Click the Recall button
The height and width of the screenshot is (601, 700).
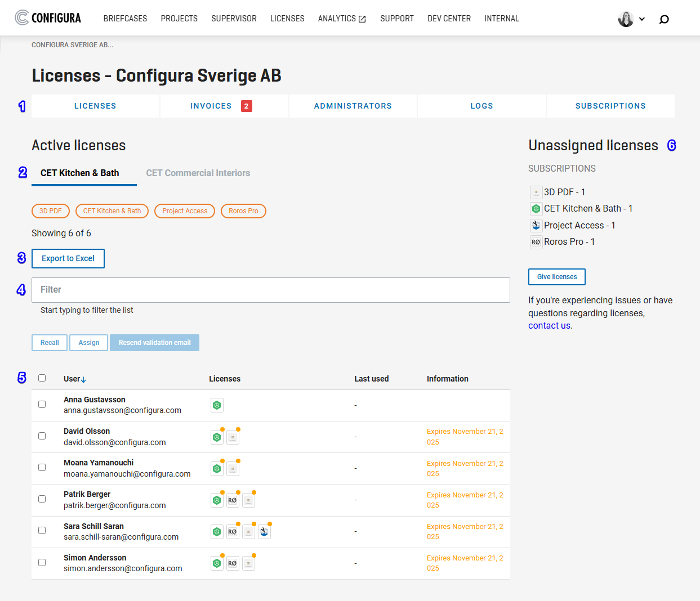pos(50,343)
